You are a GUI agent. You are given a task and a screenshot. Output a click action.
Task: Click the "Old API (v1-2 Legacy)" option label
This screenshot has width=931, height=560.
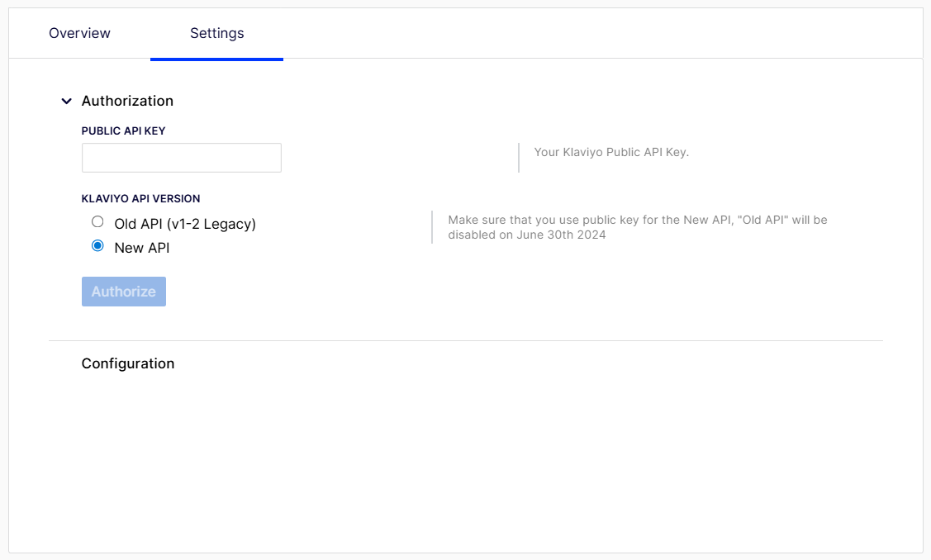pos(185,224)
